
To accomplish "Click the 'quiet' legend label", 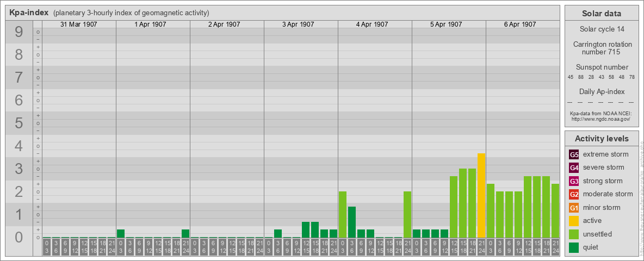I will [x=591, y=247].
